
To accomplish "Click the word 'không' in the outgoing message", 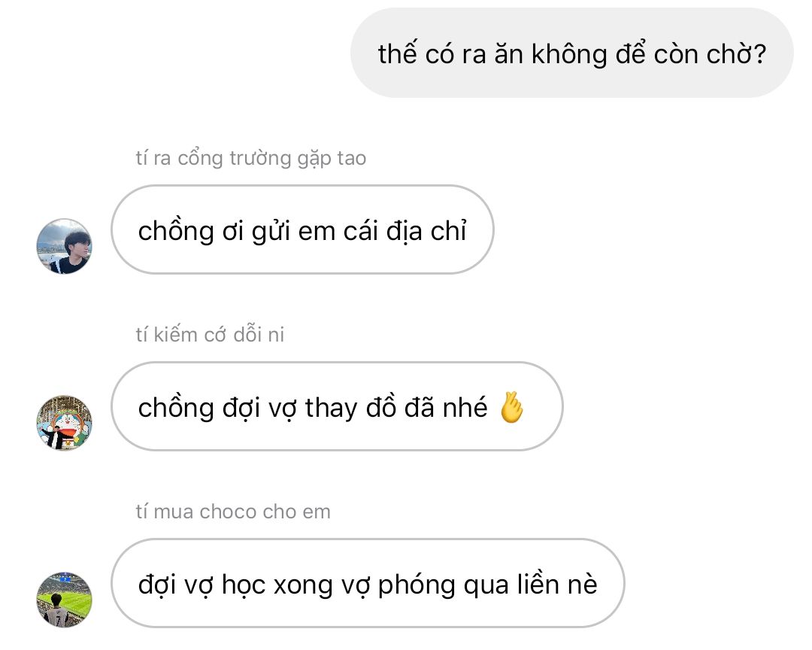I will click(x=569, y=54).
